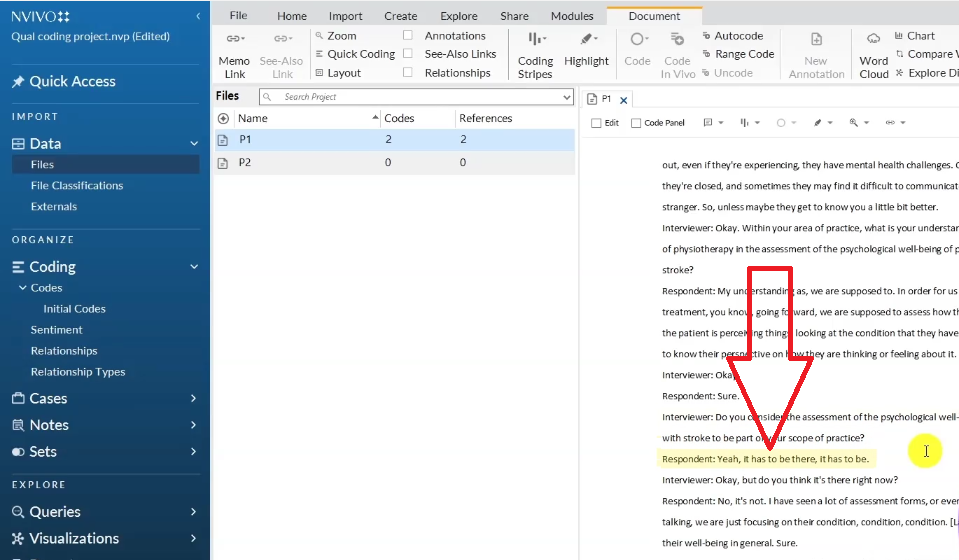Select the Highlight tool in ribbon
This screenshot has height=560, width=959.
click(586, 39)
